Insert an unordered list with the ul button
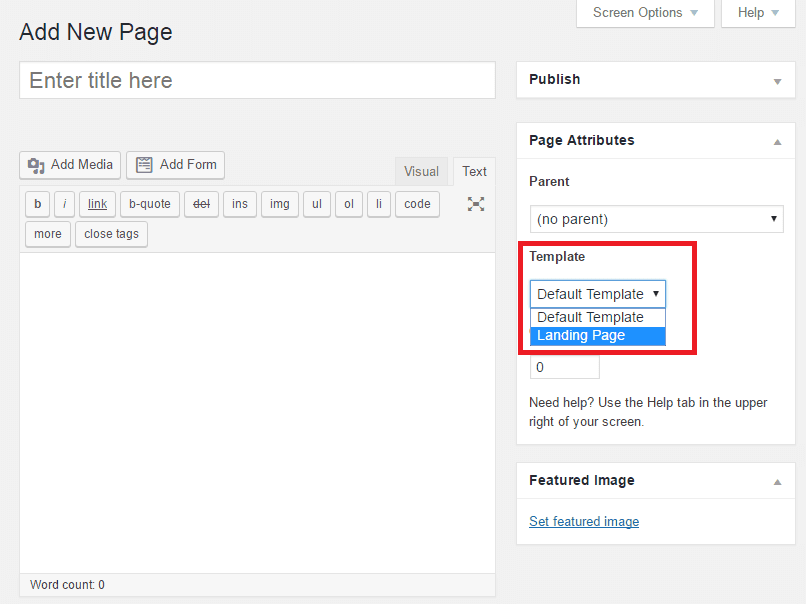 (317, 204)
